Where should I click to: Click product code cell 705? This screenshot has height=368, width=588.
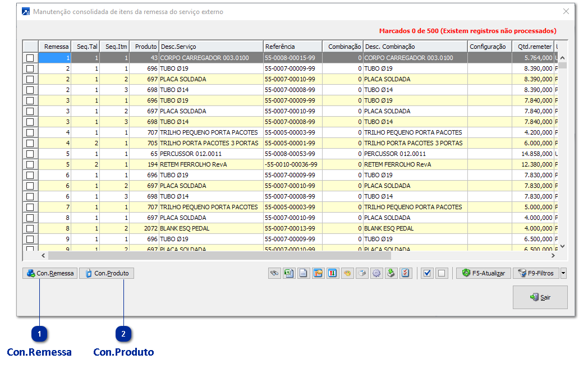[x=144, y=143]
